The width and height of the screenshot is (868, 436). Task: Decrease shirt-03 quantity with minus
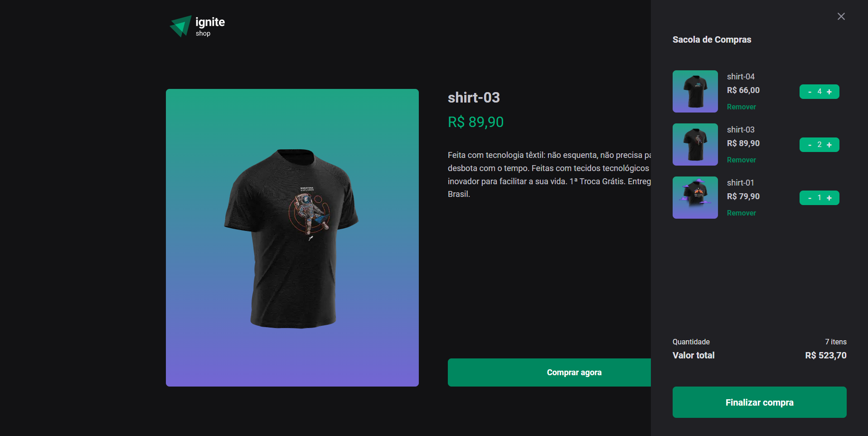click(810, 145)
